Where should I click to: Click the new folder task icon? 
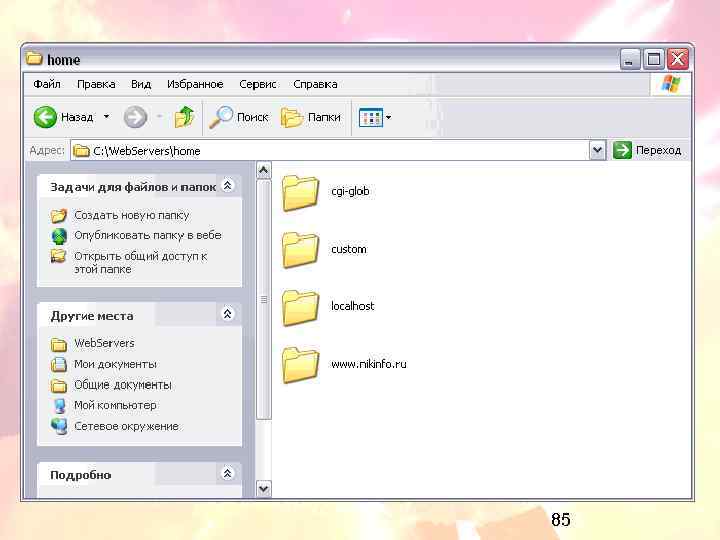pyautogui.click(x=59, y=215)
